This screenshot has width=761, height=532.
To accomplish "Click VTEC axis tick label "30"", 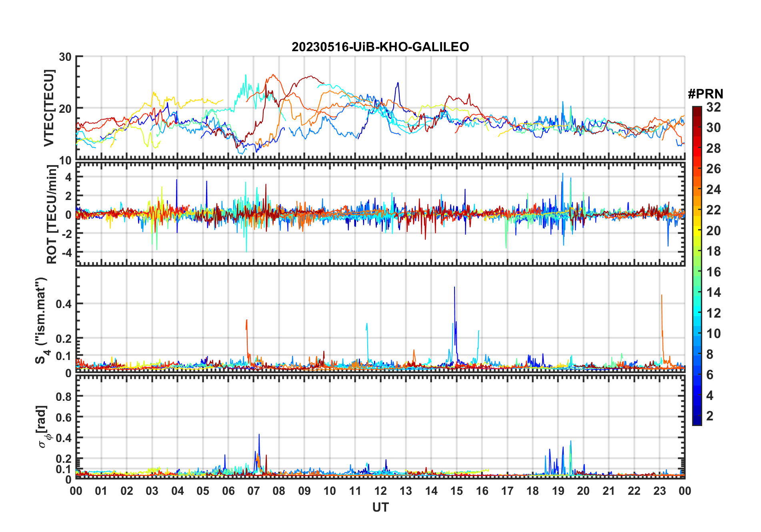I will tap(65, 57).
